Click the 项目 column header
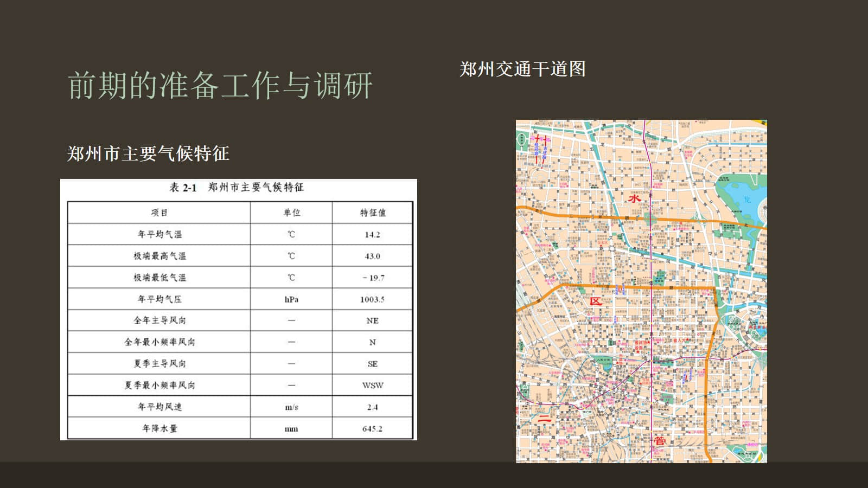This screenshot has width=868, height=488. [159, 213]
